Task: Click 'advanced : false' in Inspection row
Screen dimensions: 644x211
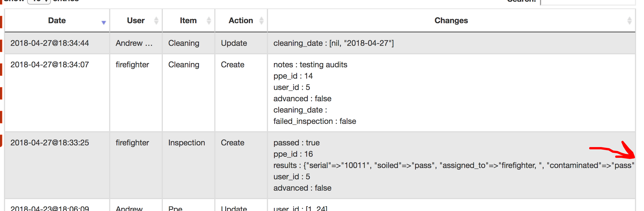Action: (x=302, y=188)
